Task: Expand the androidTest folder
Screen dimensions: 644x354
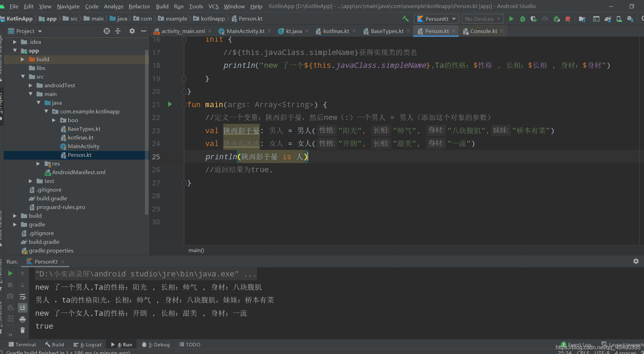Action: [31, 85]
